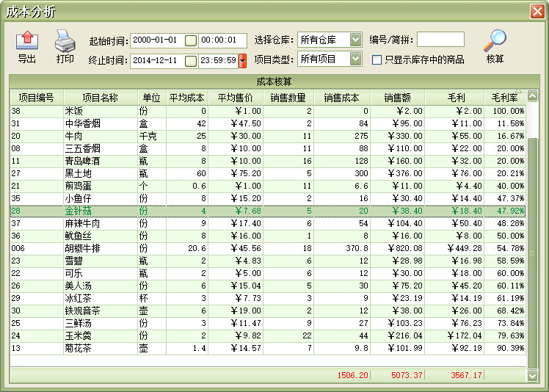Select the 中华香烟 row in table
The height and width of the screenshot is (392, 549).
coord(101,123)
